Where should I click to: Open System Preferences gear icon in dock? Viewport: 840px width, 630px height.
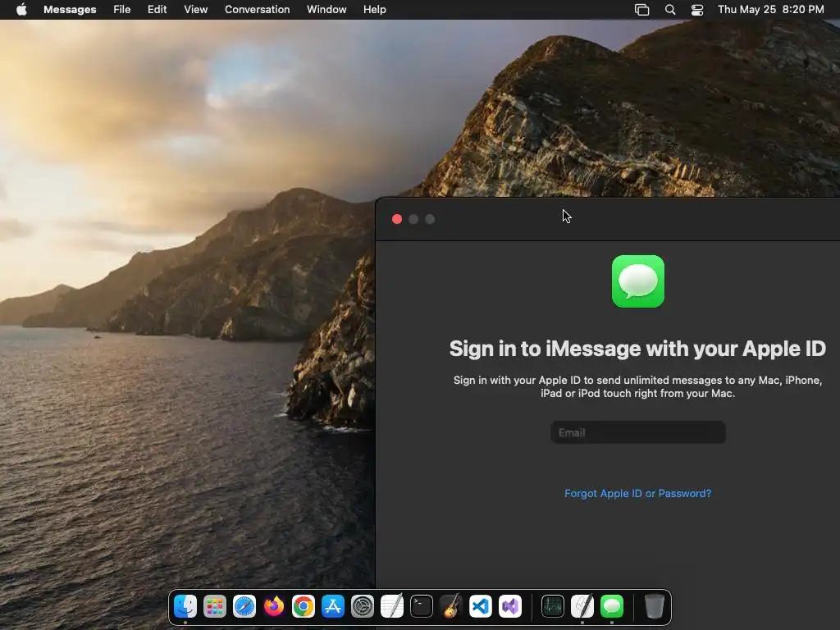[362, 606]
